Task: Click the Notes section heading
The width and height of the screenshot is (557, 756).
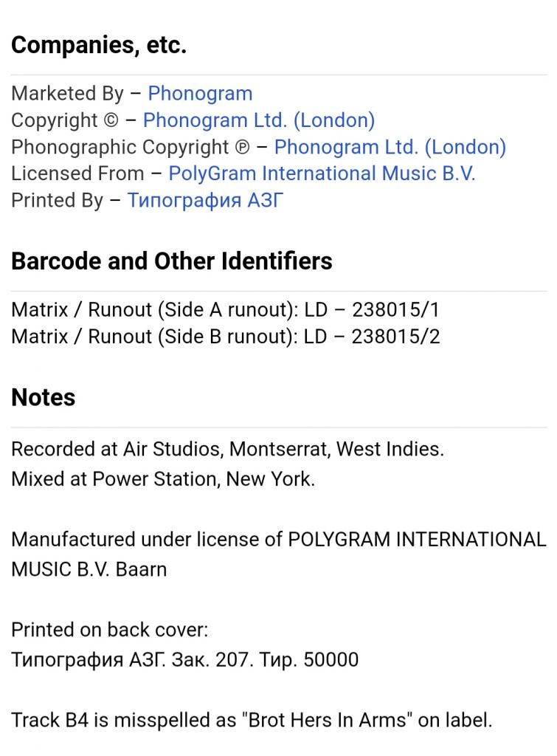Action: pos(44,397)
